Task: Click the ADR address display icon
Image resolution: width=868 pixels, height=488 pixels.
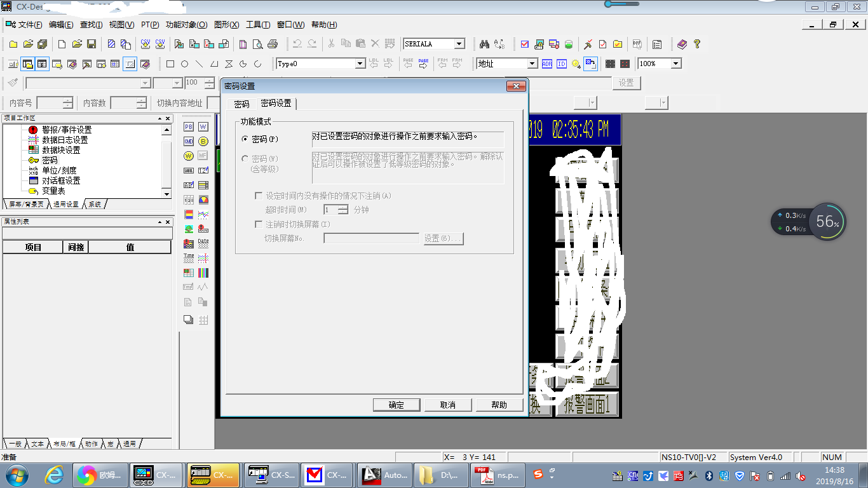Action: (547, 64)
